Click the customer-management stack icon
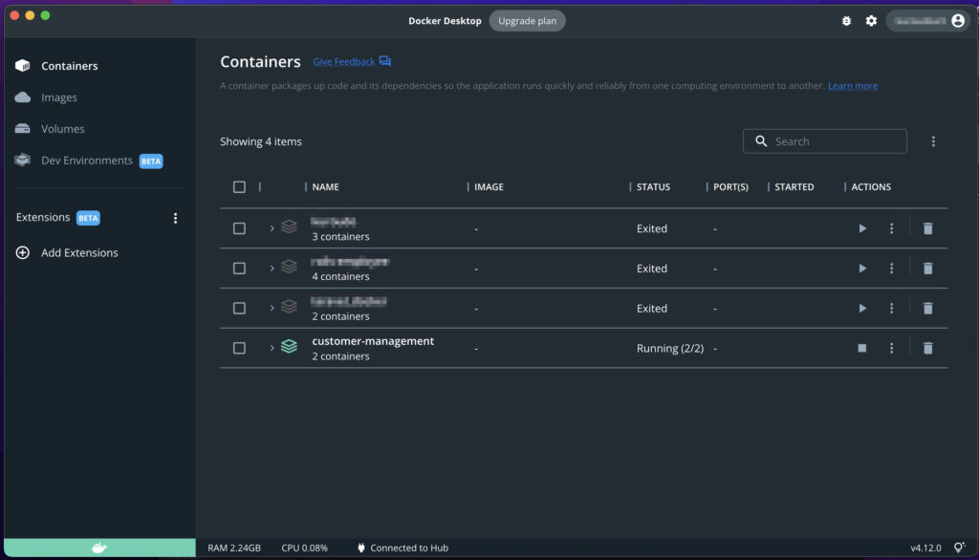 pos(289,347)
